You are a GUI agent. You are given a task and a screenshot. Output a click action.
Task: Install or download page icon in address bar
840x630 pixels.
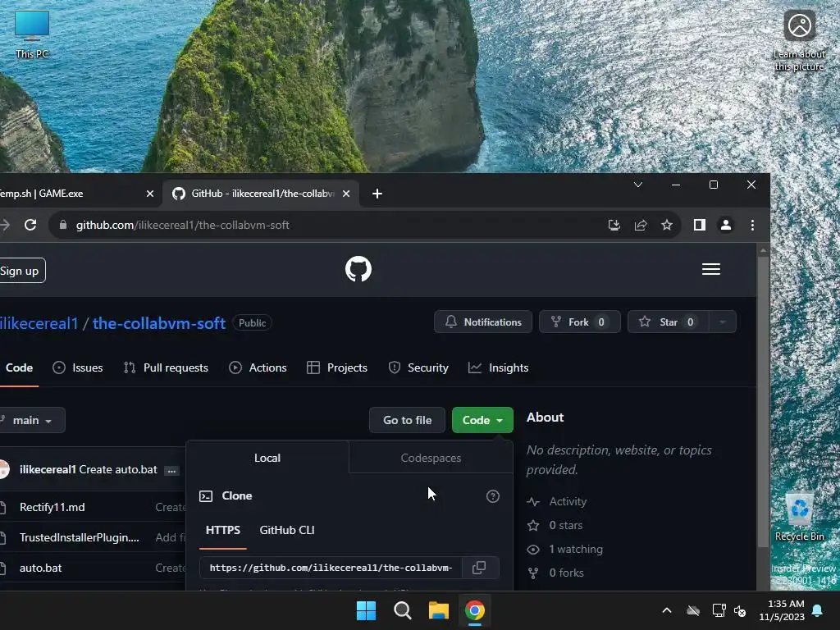tap(614, 225)
